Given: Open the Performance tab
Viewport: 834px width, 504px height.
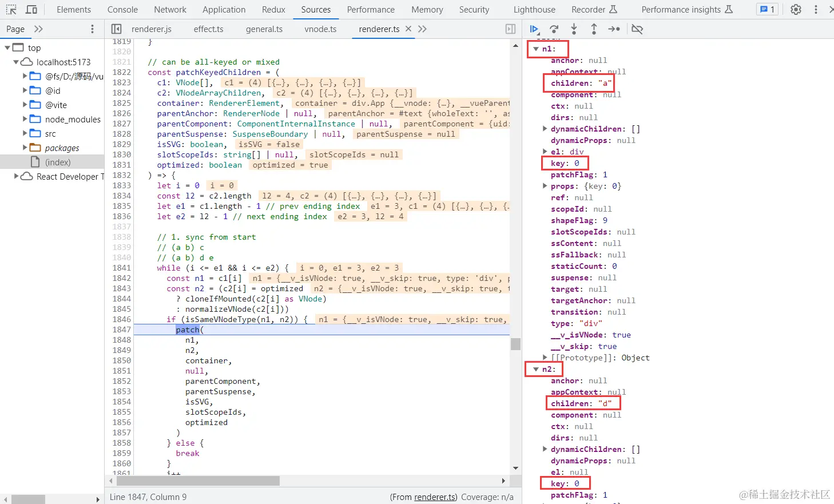Looking at the screenshot, I should pos(371,10).
